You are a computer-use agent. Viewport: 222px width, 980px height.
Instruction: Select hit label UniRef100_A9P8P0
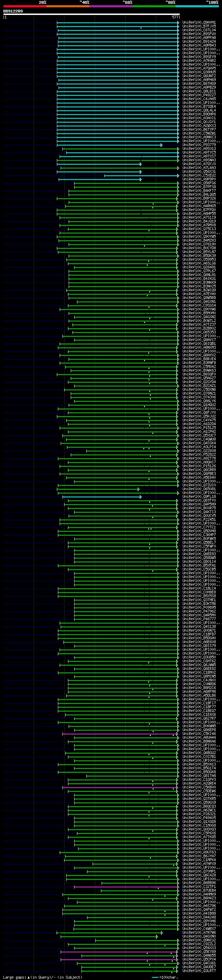pyautogui.click(x=199, y=179)
